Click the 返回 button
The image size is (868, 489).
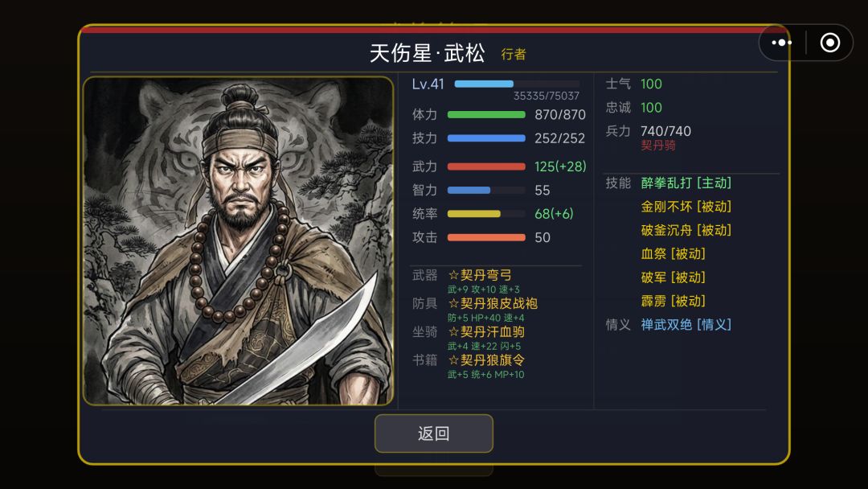[x=433, y=433]
